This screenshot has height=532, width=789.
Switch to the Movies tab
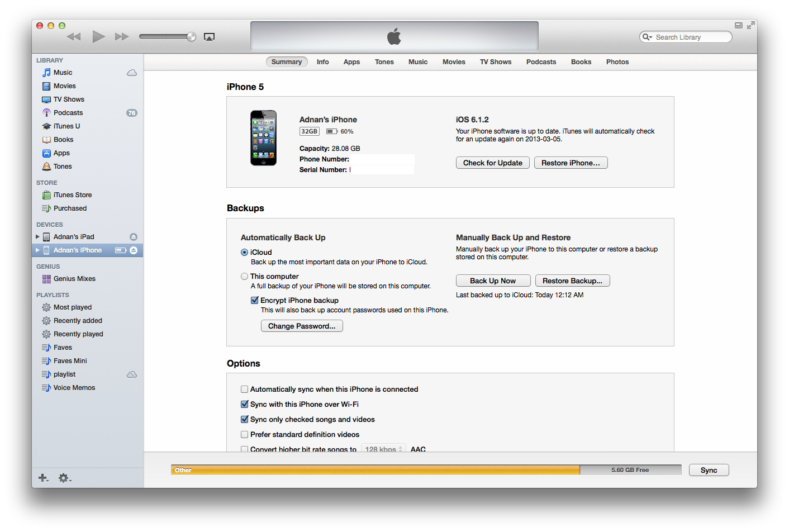point(454,62)
